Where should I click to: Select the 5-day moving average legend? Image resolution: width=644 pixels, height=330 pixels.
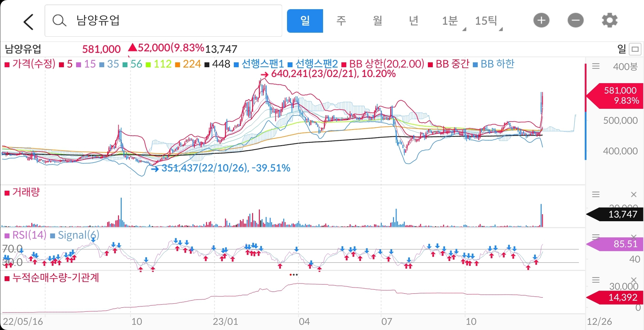click(66, 64)
